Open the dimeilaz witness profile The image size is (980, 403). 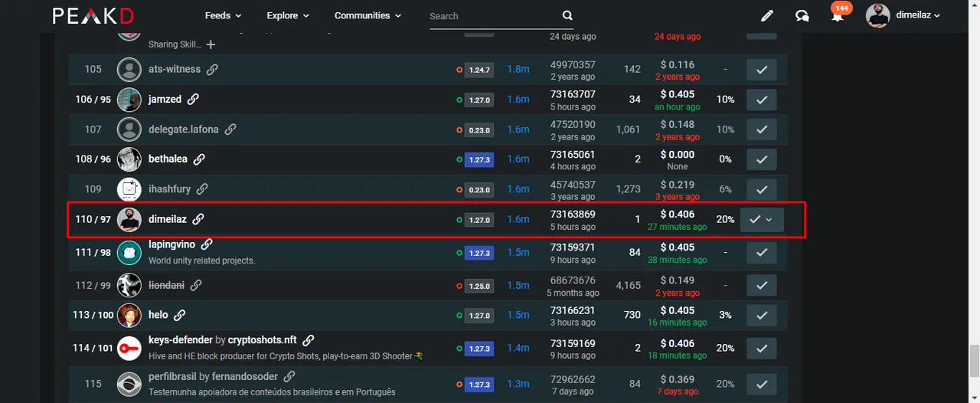168,219
